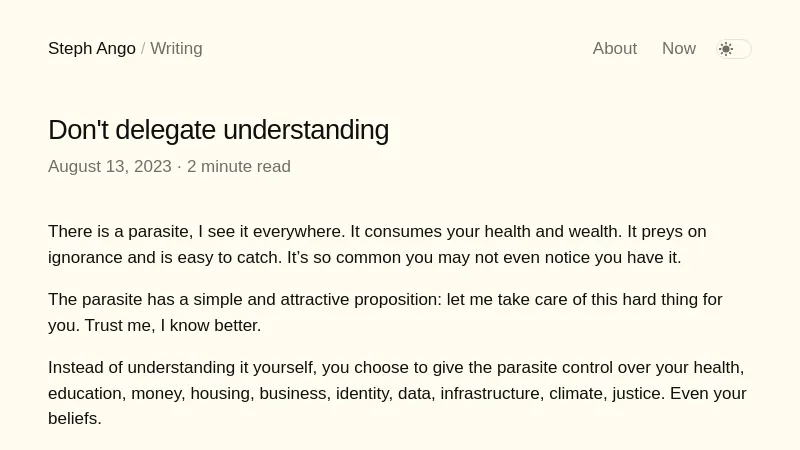Image resolution: width=800 pixels, height=450 pixels.
Task: Toggle the light/dark theme switch
Action: [x=735, y=49]
